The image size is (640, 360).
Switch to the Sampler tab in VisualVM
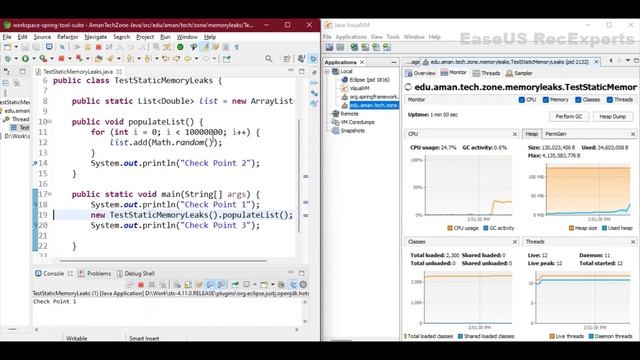[x=519, y=73]
